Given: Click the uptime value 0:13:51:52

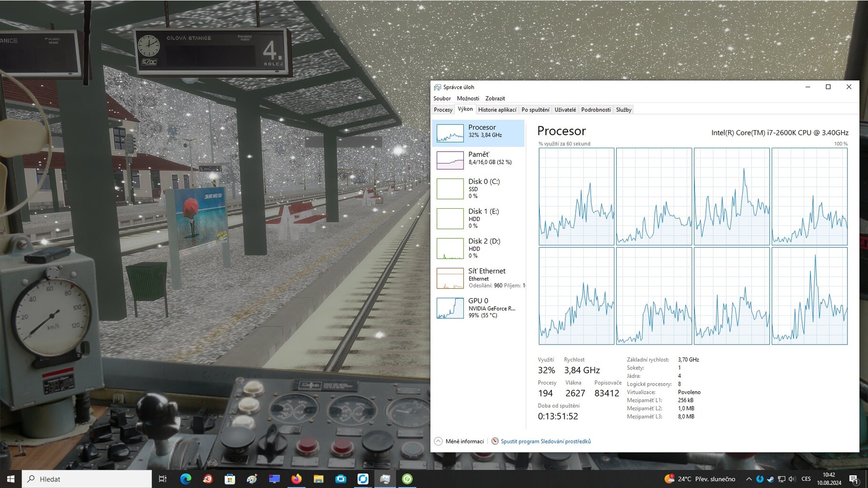Looking at the screenshot, I should pos(558,416).
